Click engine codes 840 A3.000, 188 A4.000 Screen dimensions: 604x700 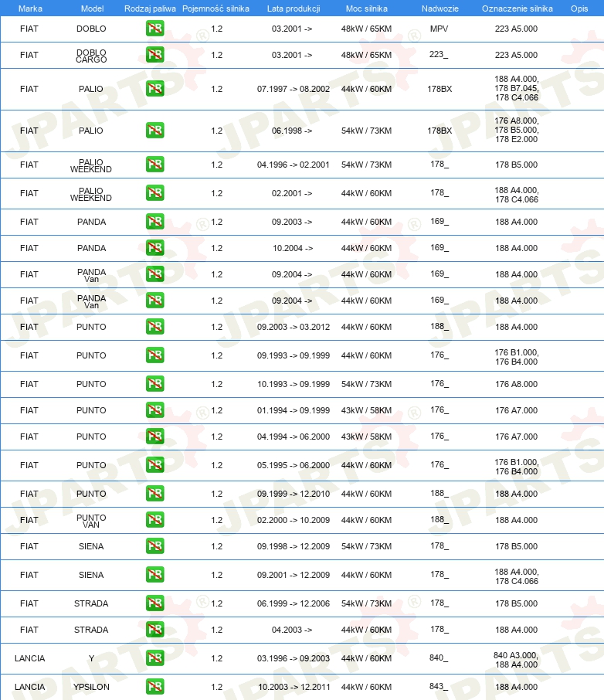[x=516, y=661]
